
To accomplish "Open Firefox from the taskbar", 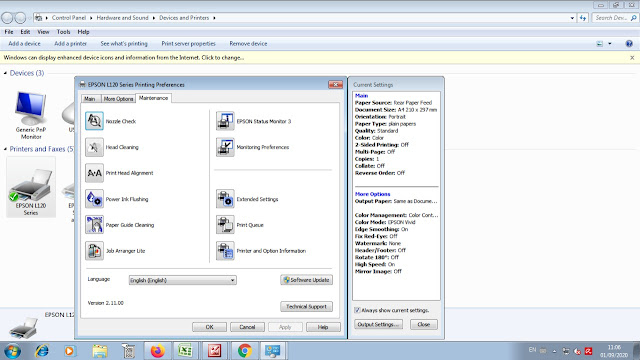I will point(157,351).
